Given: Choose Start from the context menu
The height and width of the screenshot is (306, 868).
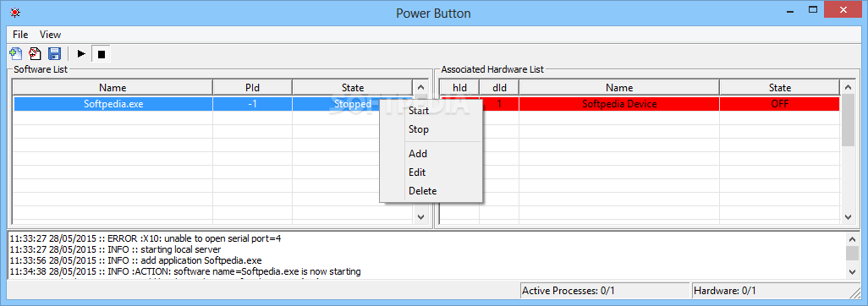Looking at the screenshot, I should [x=431, y=111].
